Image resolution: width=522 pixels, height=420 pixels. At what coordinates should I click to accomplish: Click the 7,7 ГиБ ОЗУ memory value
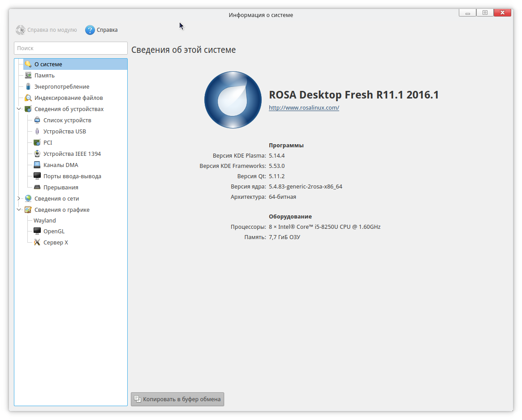[x=285, y=237]
